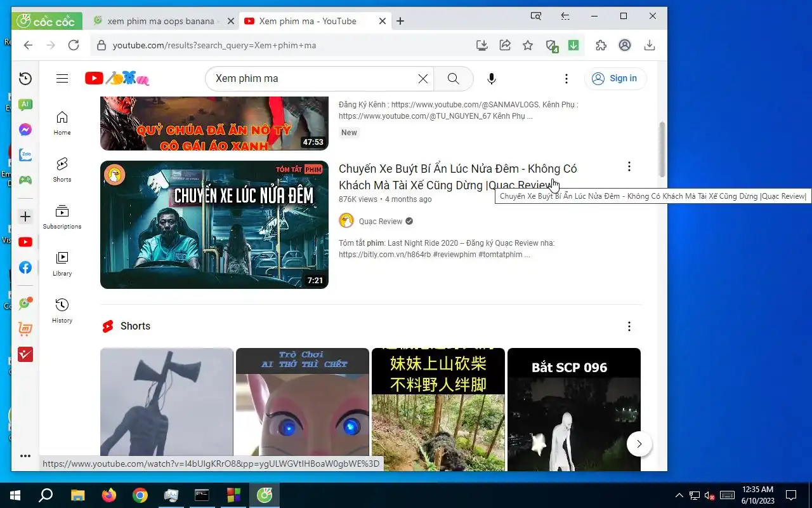Viewport: 812px width, 508px height.
Task: Open action menu for Chuyến Xe Buýt video
Action: 629,166
